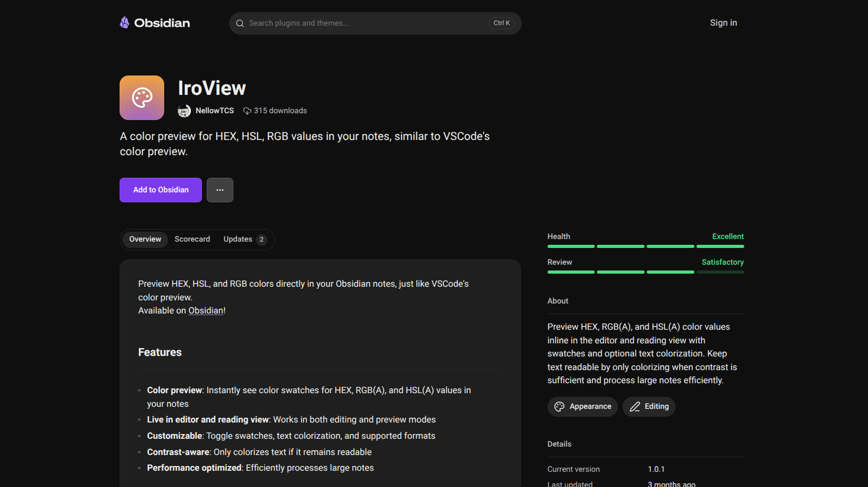Click the Updates count badge 2
The image size is (868, 487).
click(262, 240)
